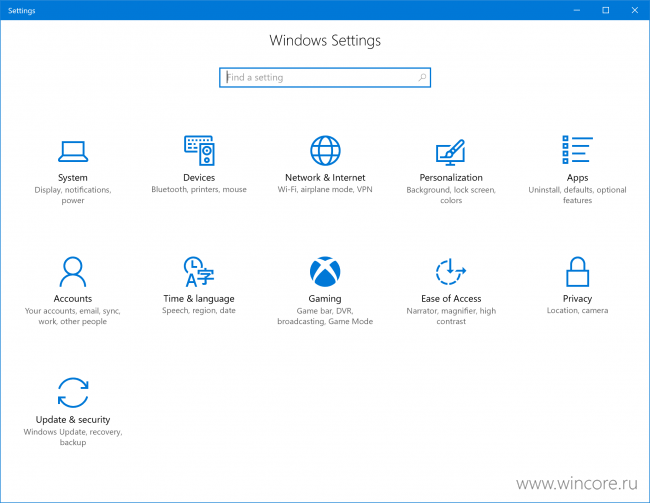Click the search magnifier icon

click(422, 77)
